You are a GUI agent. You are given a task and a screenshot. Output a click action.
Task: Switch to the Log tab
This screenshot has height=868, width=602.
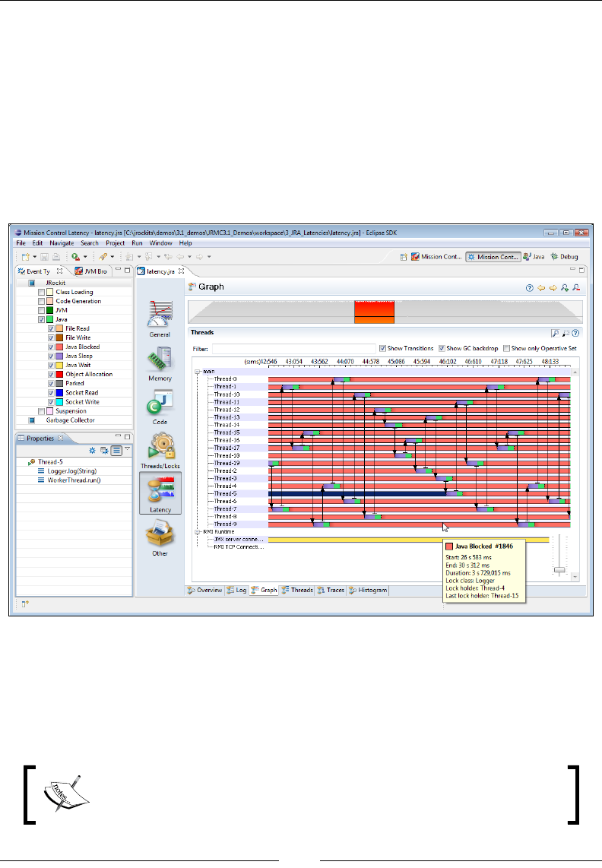(x=236, y=591)
